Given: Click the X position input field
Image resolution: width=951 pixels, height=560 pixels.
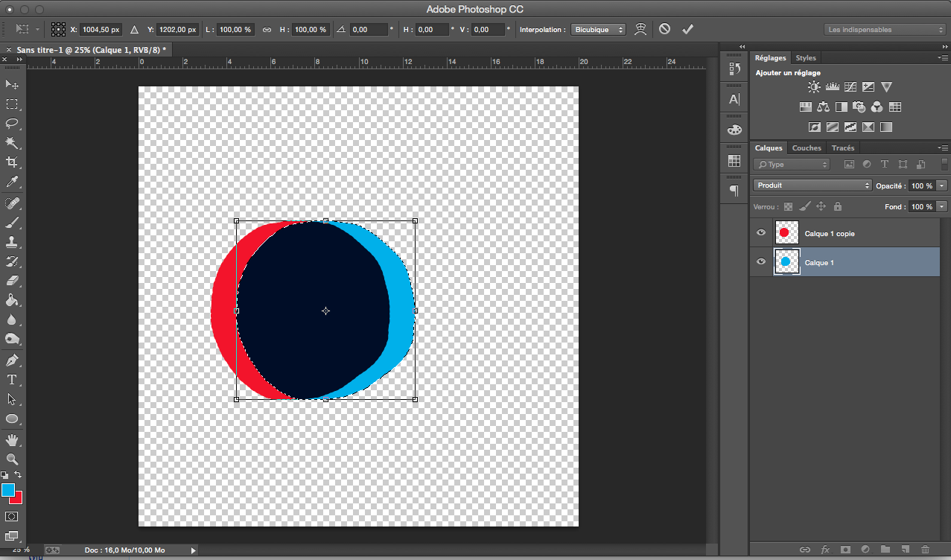Looking at the screenshot, I should (x=100, y=30).
